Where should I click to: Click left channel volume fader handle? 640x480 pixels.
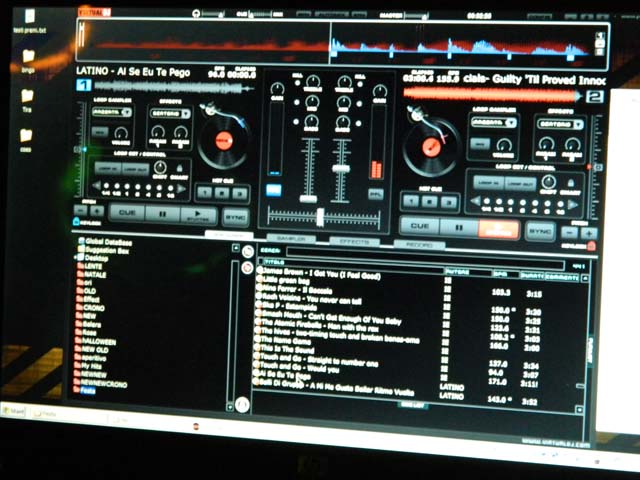(x=308, y=199)
